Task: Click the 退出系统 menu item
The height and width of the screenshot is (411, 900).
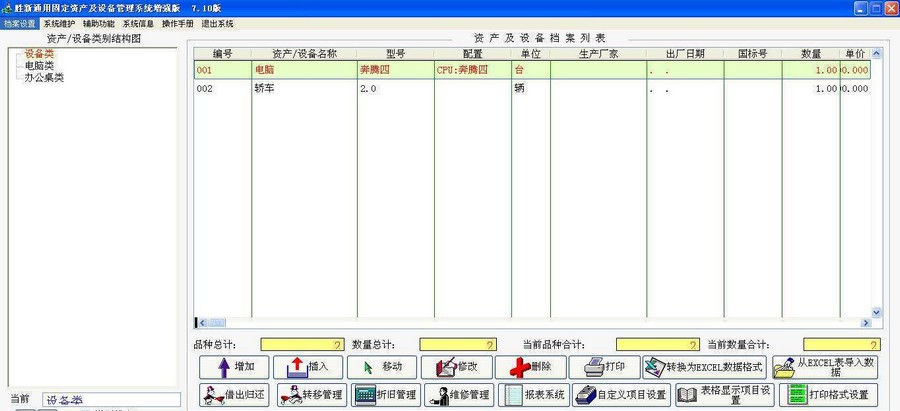Action: click(218, 24)
